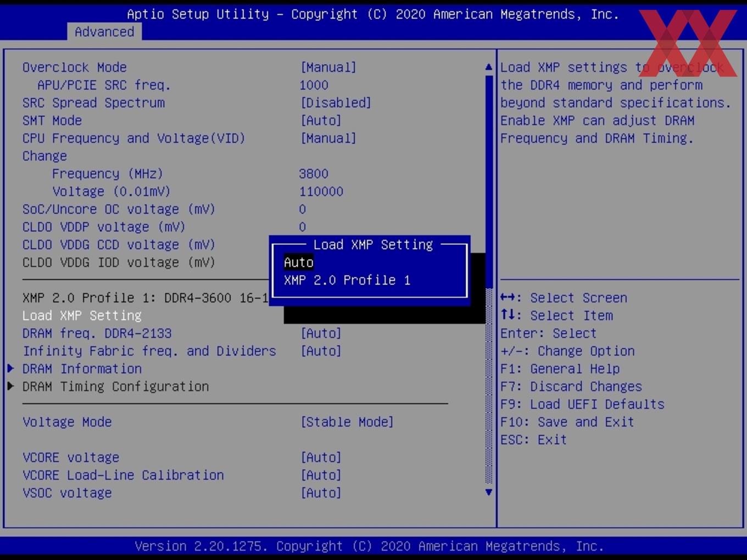Open DRAM freq. DDR4-2133 [Auto] value

pyautogui.click(x=321, y=333)
